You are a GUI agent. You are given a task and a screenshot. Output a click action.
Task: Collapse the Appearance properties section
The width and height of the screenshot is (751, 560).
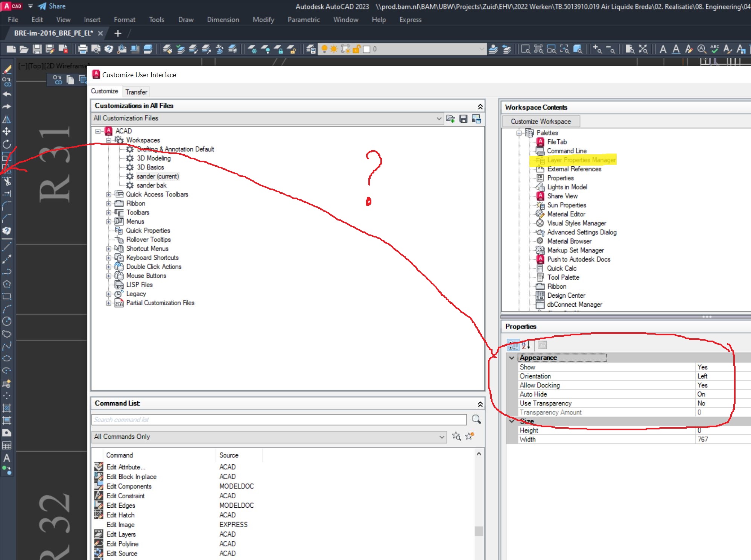coord(512,358)
